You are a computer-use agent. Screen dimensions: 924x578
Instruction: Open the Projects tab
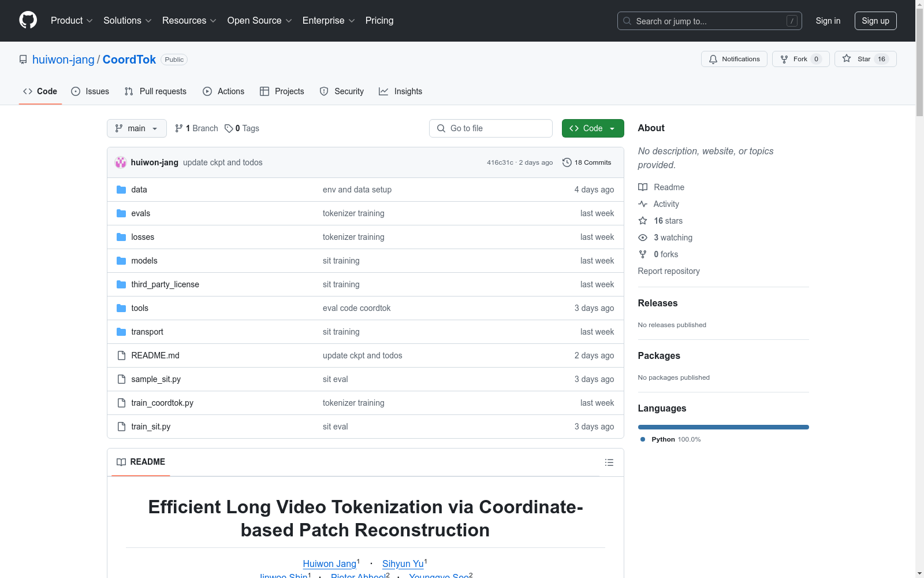(282, 91)
